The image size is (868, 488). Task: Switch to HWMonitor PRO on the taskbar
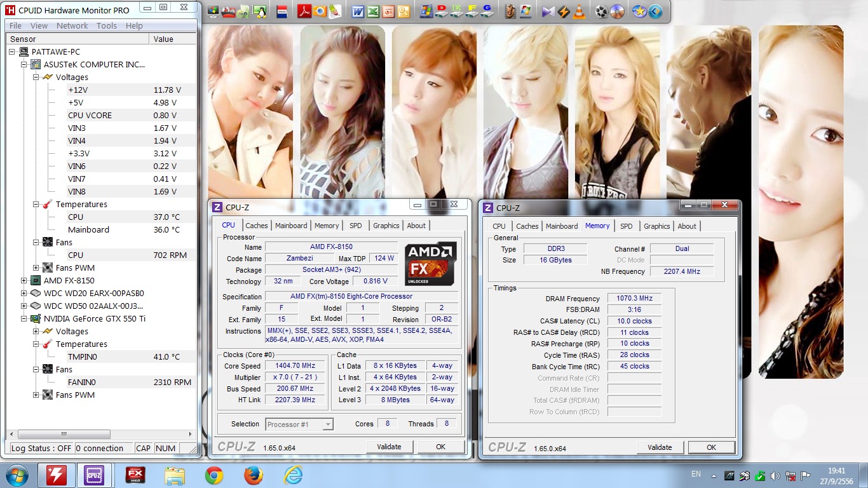(57, 475)
